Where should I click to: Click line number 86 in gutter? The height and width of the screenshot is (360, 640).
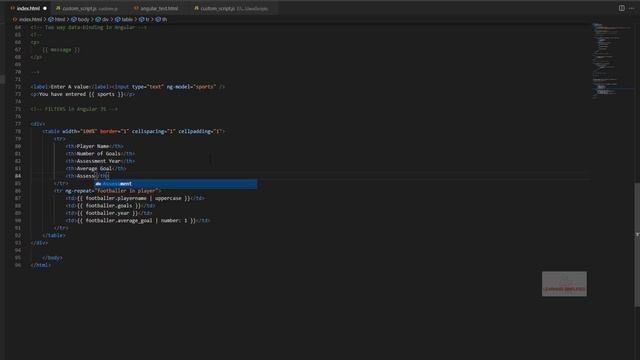click(x=18, y=191)
